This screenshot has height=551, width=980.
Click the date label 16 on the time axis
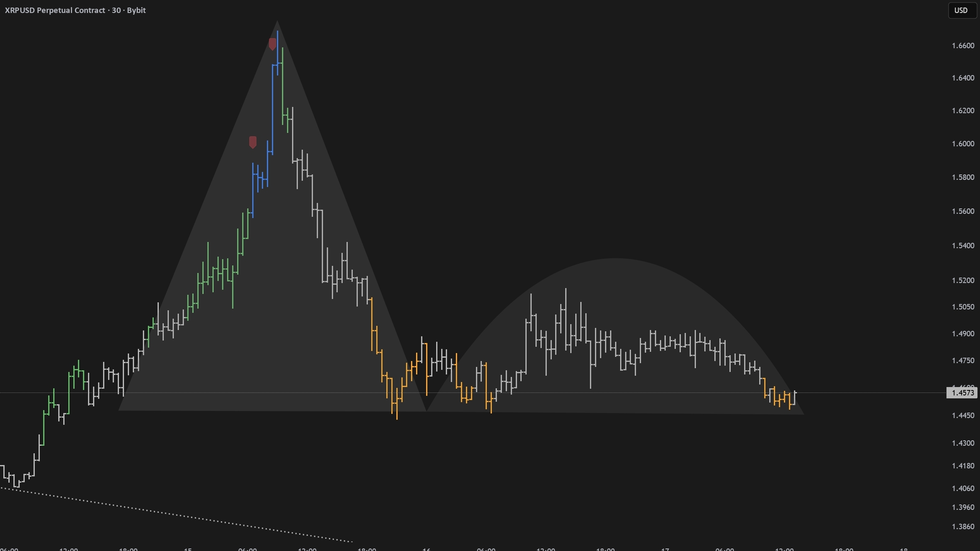click(426, 549)
